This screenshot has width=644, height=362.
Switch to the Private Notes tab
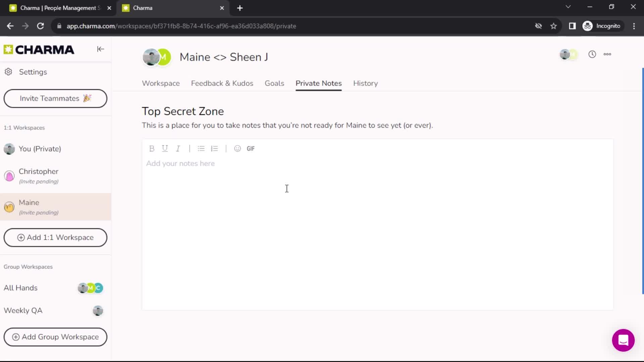point(319,83)
